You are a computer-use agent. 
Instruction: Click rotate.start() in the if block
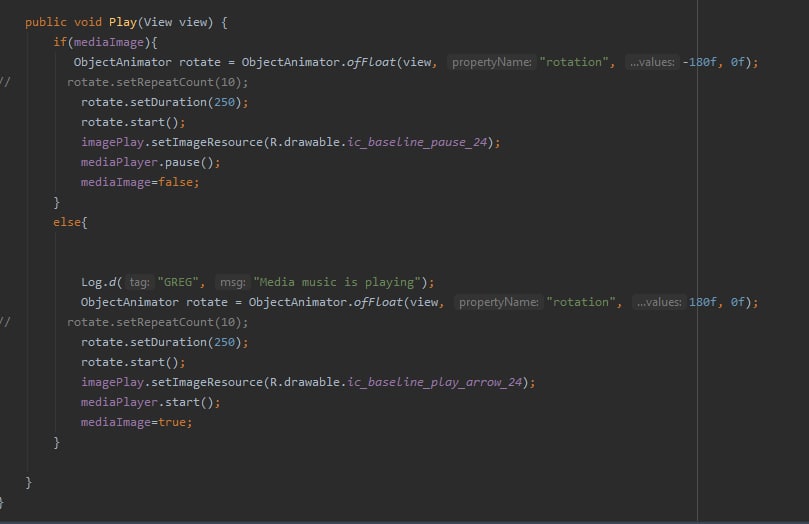pyautogui.click(x=133, y=122)
